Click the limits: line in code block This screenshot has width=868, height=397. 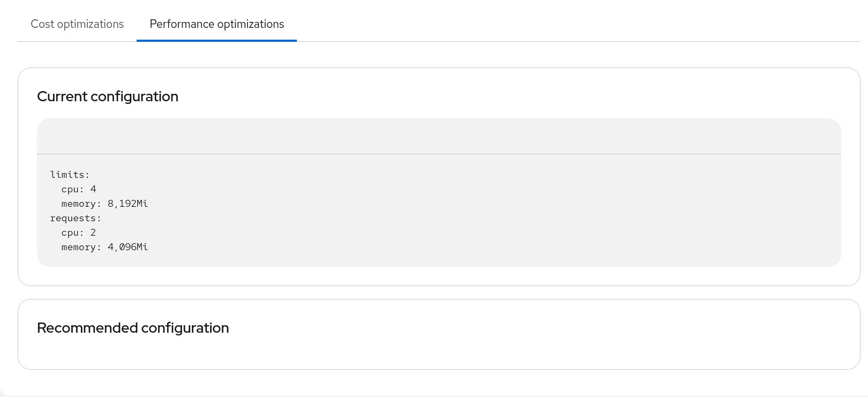click(x=70, y=175)
